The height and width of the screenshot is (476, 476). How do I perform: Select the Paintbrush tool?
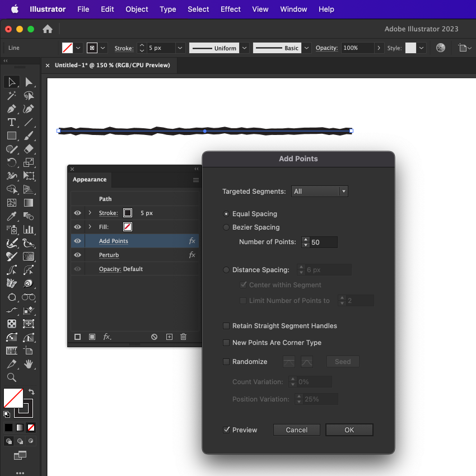(x=29, y=136)
